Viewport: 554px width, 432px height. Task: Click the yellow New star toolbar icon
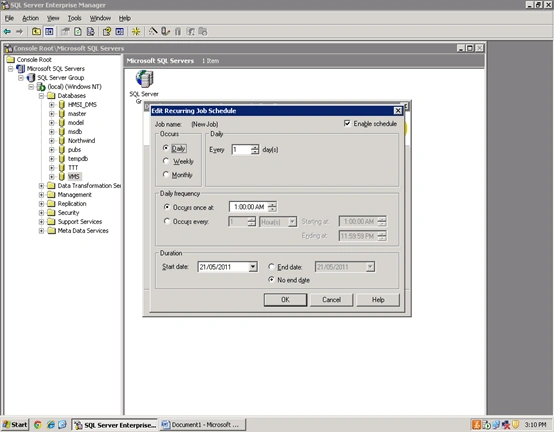(x=136, y=32)
